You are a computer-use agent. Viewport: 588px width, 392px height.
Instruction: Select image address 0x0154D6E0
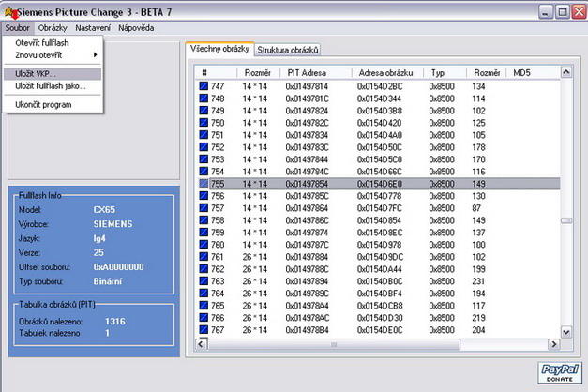(x=380, y=184)
